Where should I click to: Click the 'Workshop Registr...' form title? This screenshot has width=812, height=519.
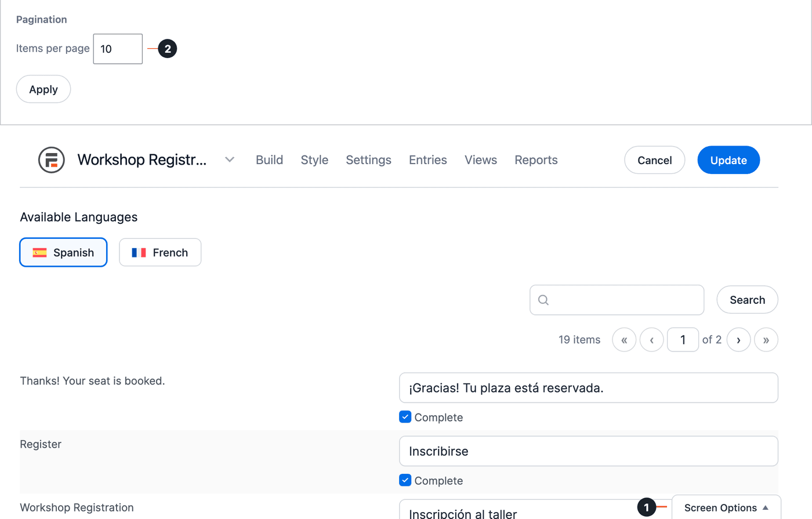(x=142, y=159)
